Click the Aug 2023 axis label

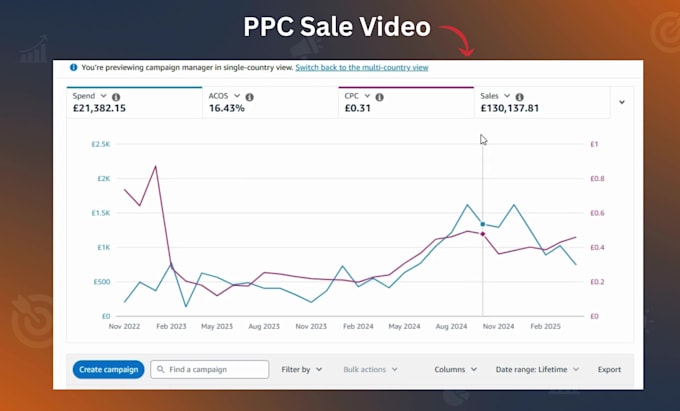[264, 326]
